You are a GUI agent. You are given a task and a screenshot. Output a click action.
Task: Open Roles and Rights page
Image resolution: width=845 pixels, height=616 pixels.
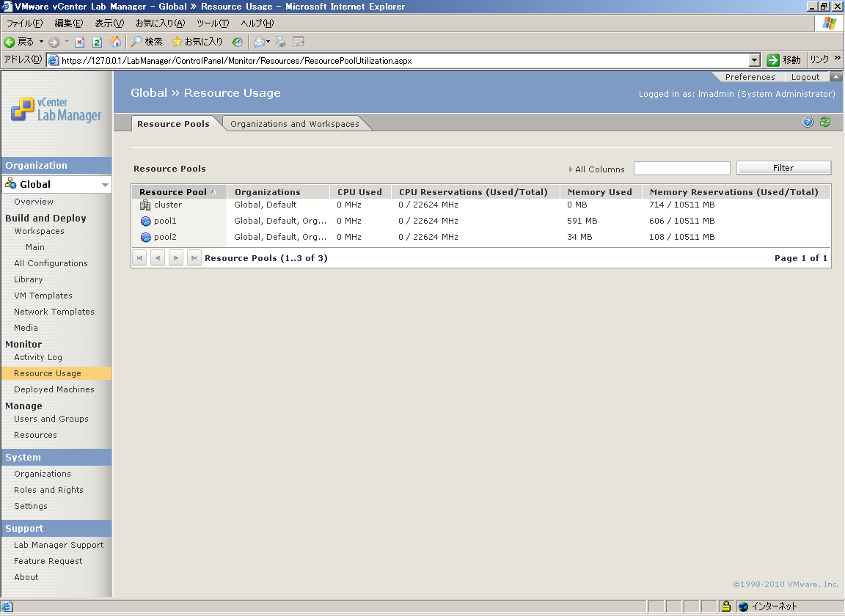click(x=48, y=490)
